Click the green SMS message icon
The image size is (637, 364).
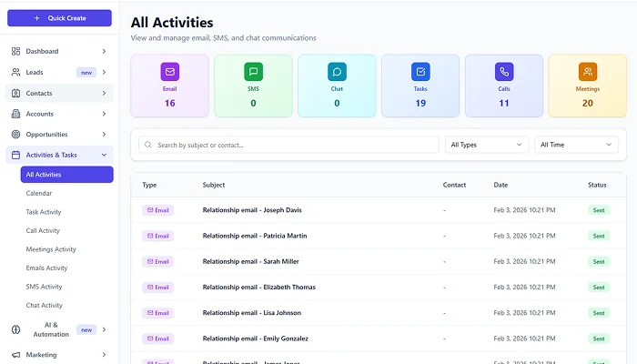point(253,71)
